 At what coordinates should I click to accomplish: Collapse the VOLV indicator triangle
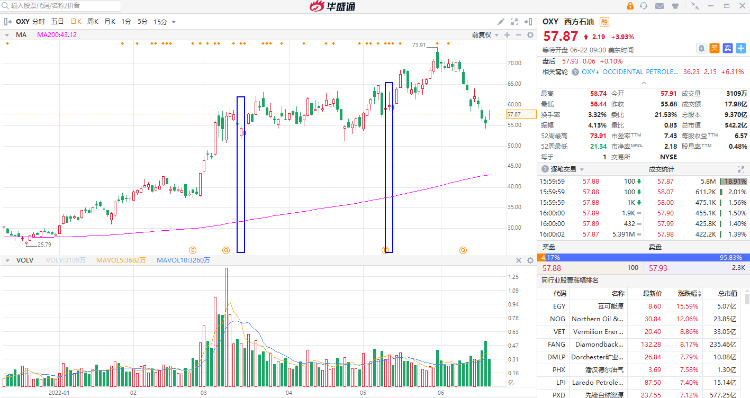click(x=7, y=260)
